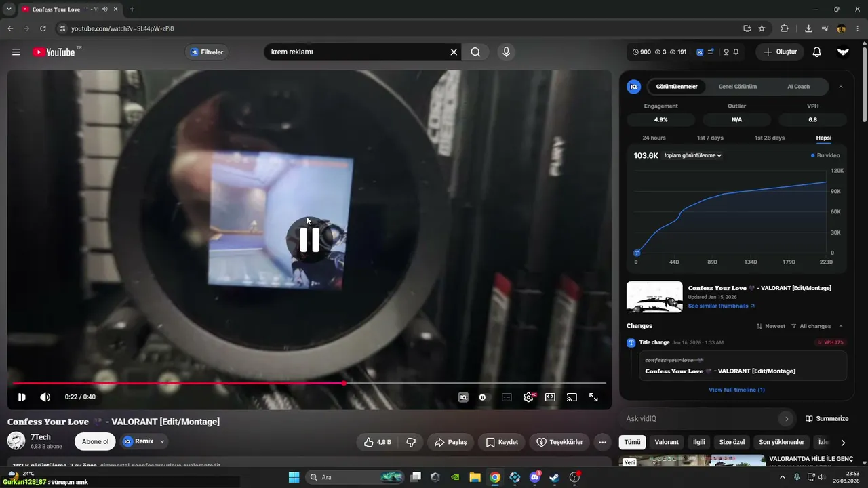Open the vidIQ video thumbnail preview
The width and height of the screenshot is (868, 488).
click(x=654, y=297)
